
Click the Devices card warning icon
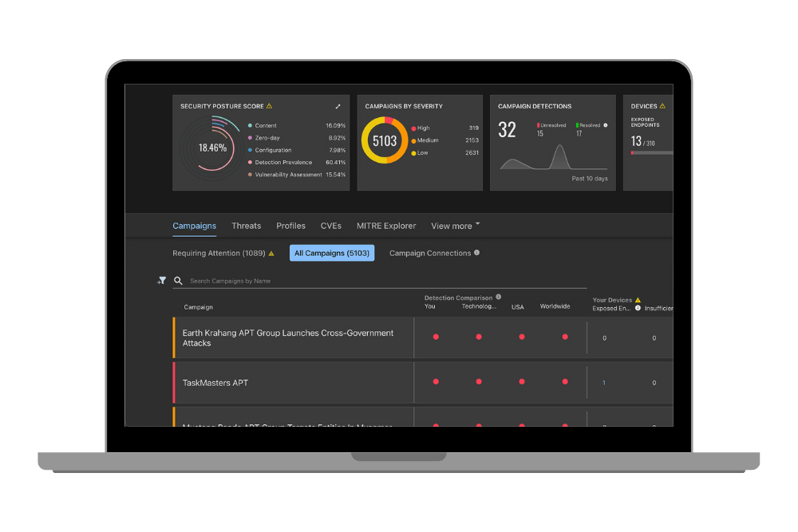tap(662, 106)
